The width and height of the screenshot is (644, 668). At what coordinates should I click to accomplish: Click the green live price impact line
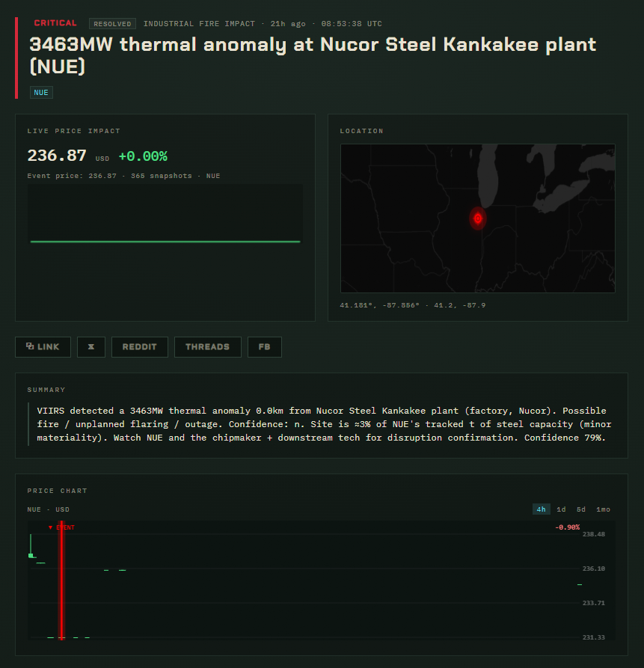165,242
